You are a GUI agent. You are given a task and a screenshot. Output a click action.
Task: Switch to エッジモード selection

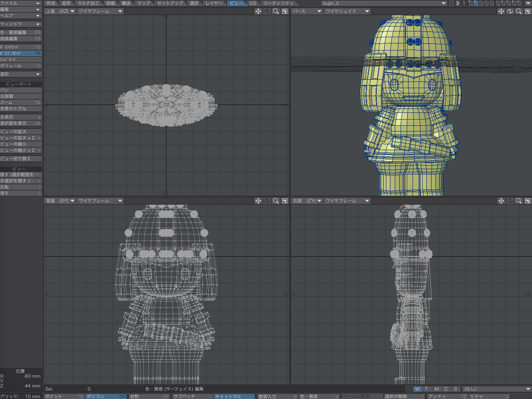pyautogui.click(x=21, y=59)
